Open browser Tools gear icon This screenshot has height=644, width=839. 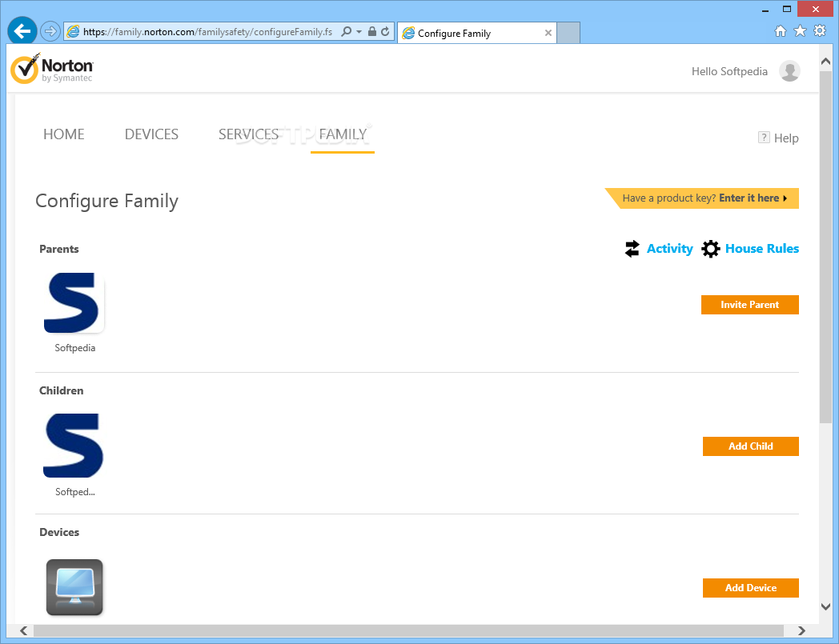pyautogui.click(x=820, y=31)
